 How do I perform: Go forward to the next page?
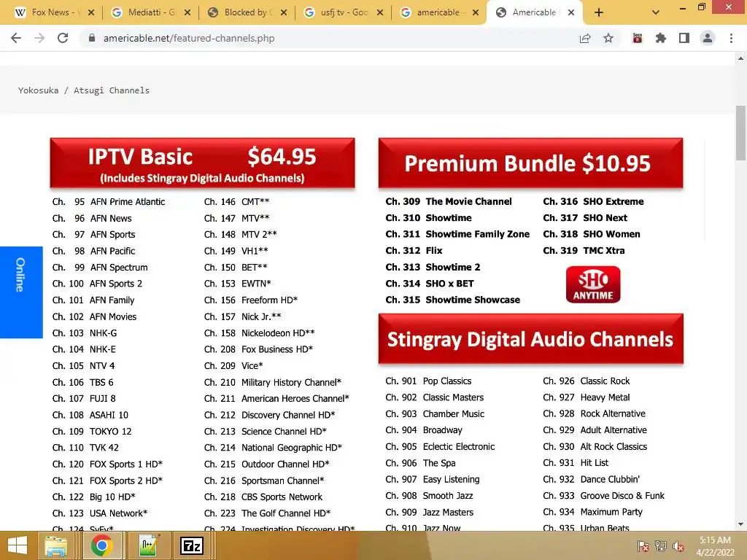coord(39,38)
